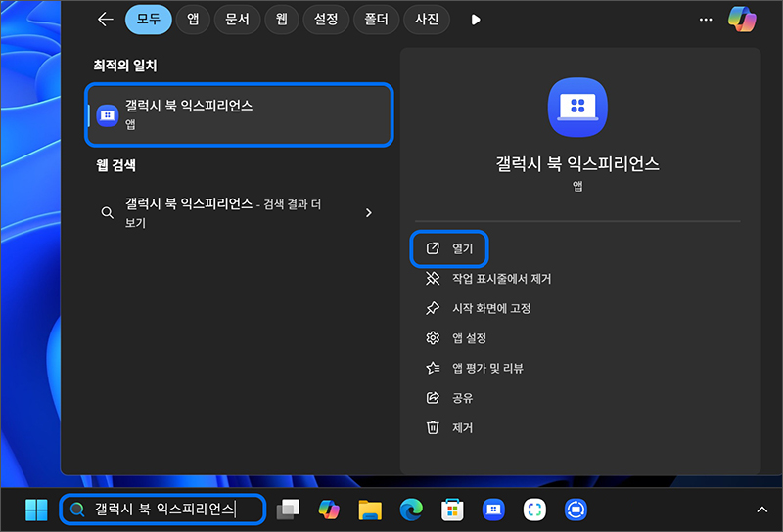Screen dimensions: 783x532
Task: Launch Copilot from the taskbar
Action: [329, 510]
